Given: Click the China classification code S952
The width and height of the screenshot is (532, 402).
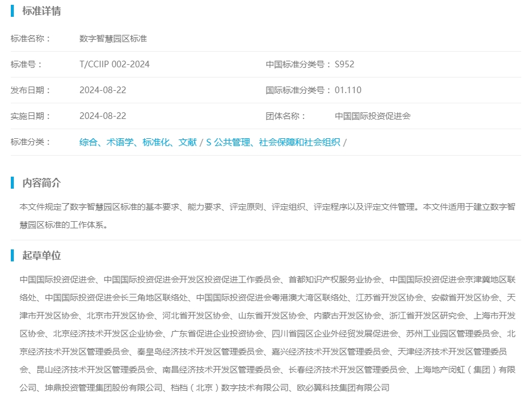Looking at the screenshot, I should [x=345, y=64].
